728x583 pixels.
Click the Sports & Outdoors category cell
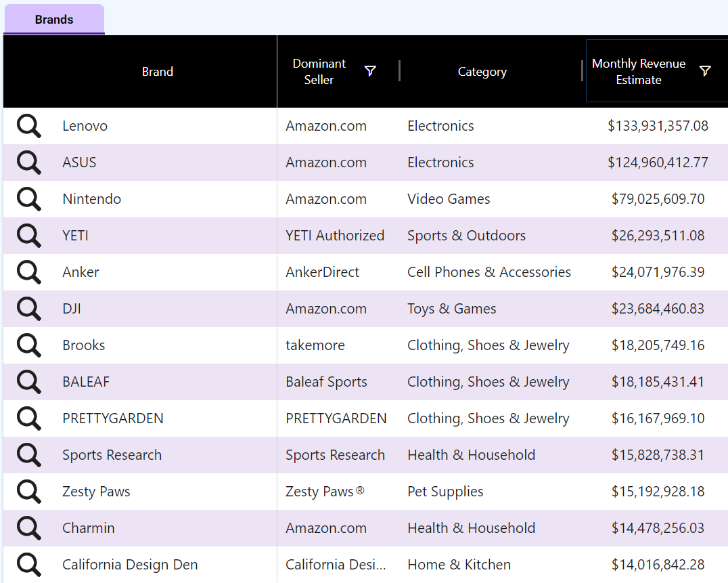(466, 236)
